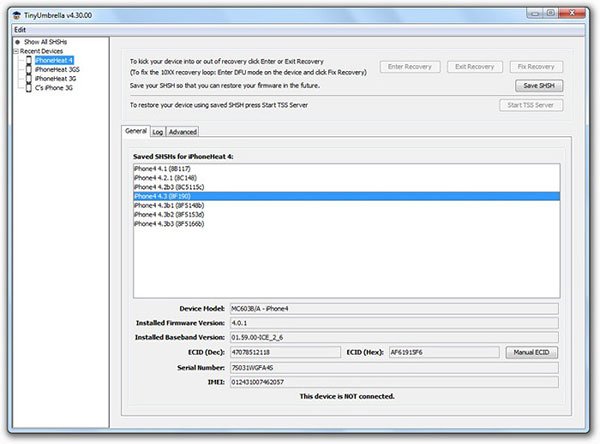Click the iPhoneHeat 3GS device icon
This screenshot has width=600, height=444.
tap(29, 69)
